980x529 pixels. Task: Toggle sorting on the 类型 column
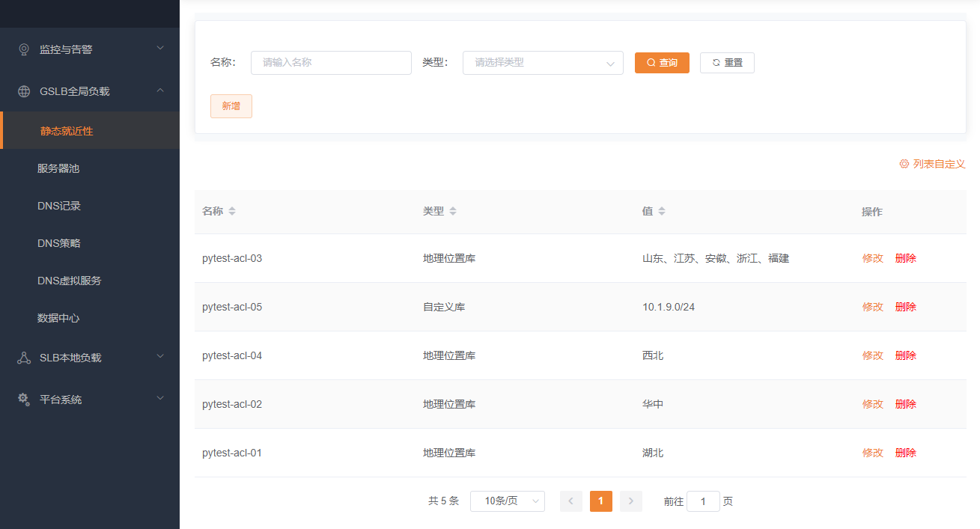point(453,211)
